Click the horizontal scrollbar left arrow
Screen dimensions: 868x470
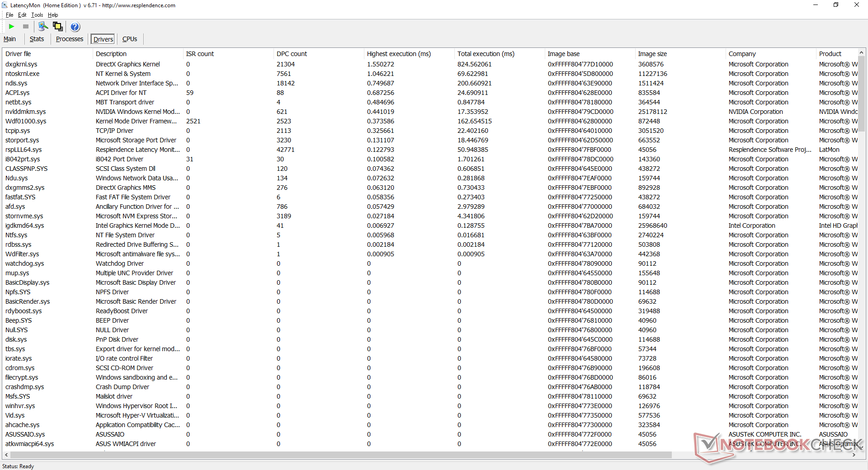[6, 455]
